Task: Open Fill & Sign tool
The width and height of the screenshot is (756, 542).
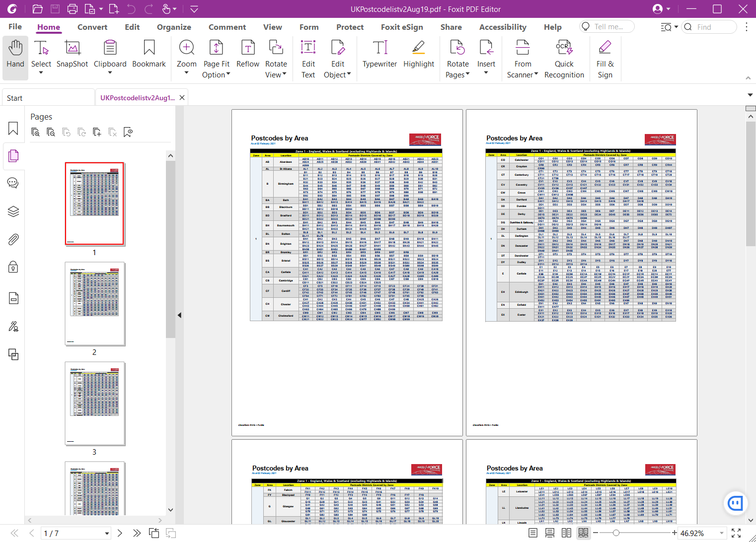Action: click(x=605, y=59)
